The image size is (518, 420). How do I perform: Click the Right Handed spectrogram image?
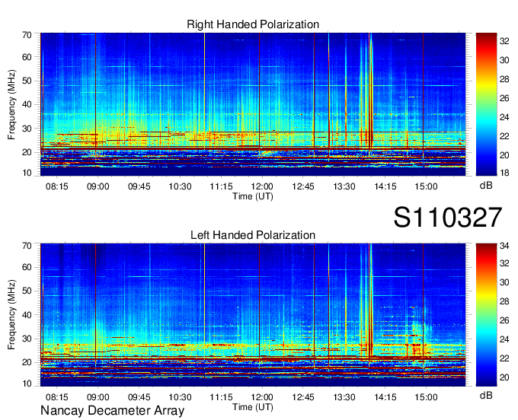(253, 104)
